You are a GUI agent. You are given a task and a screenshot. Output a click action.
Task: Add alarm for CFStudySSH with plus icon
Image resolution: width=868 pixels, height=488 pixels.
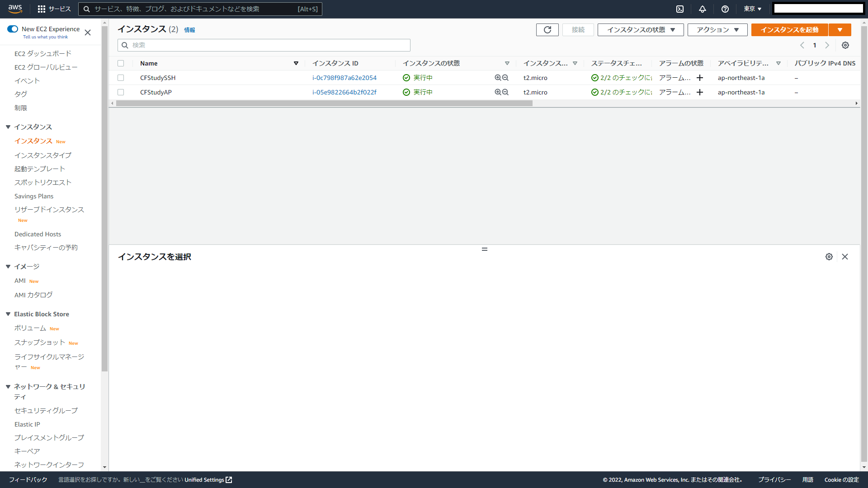coord(700,78)
